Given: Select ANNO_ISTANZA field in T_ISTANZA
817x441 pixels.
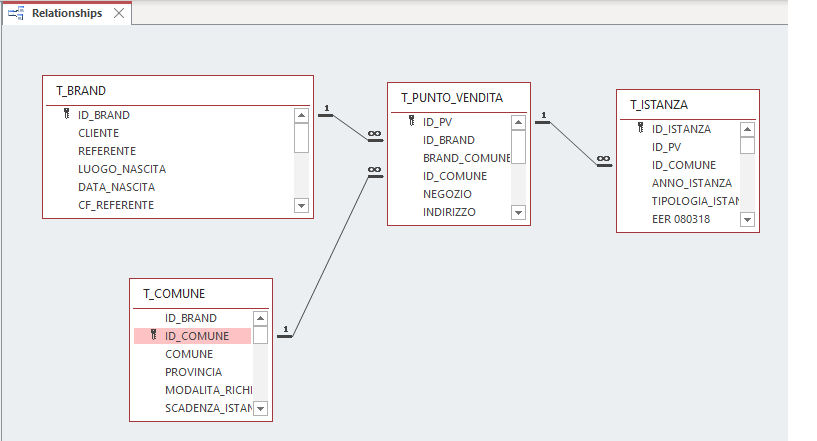Looking at the screenshot, I should (692, 183).
